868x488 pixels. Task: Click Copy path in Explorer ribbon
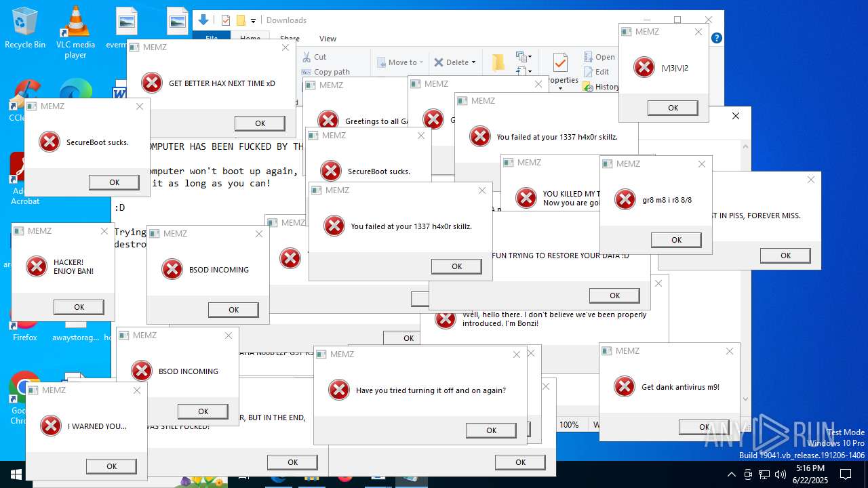point(325,72)
